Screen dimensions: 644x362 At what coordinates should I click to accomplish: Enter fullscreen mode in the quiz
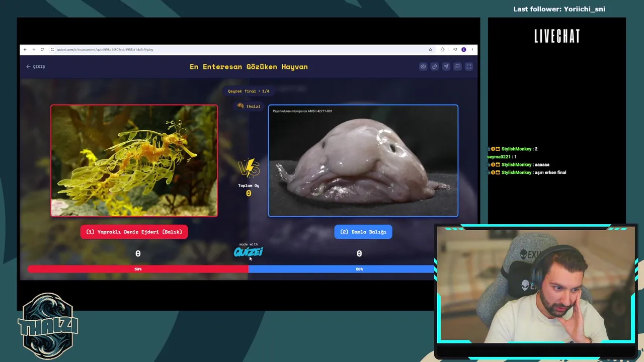tap(469, 66)
